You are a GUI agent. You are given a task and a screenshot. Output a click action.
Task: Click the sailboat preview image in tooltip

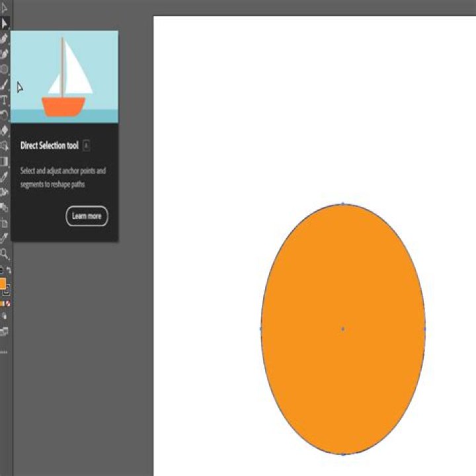point(65,76)
